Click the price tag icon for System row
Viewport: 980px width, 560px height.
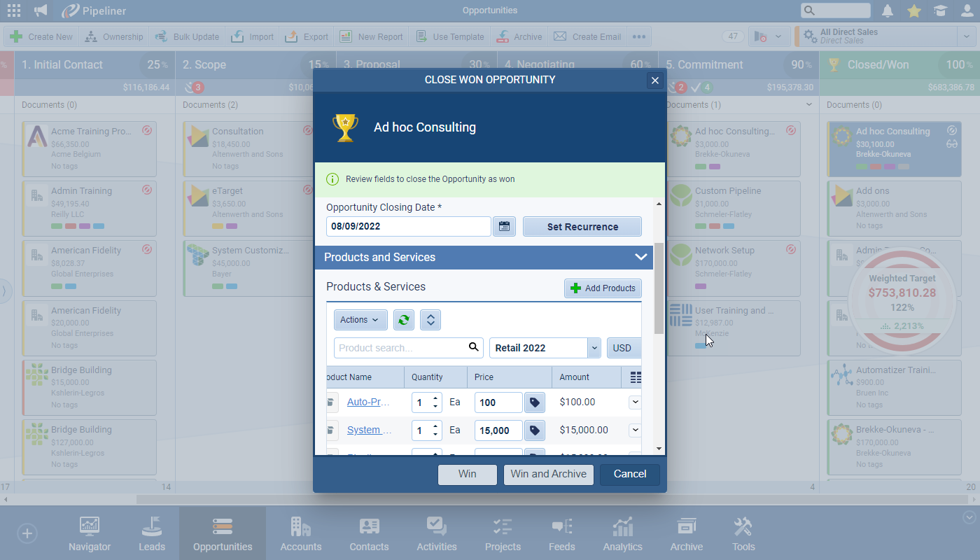pyautogui.click(x=535, y=430)
